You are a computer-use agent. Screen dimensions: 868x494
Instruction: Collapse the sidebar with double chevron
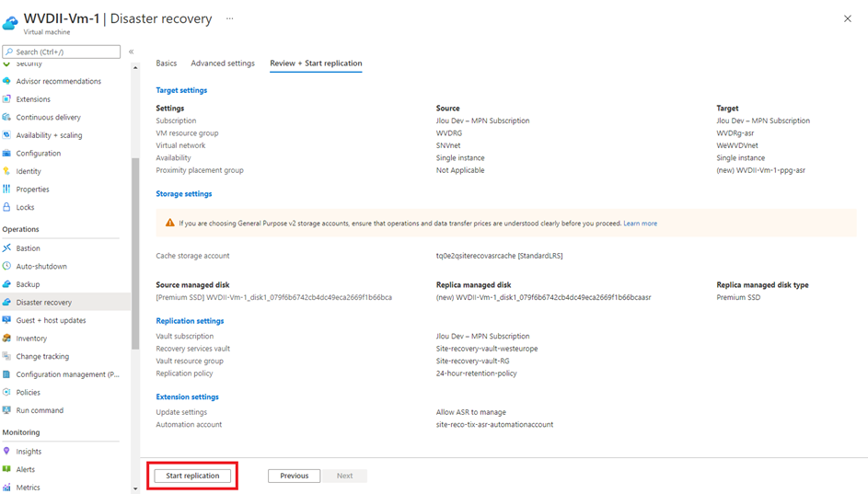(x=132, y=52)
